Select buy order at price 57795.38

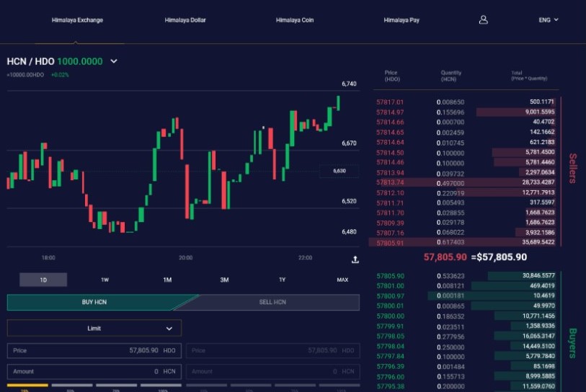click(x=466, y=386)
